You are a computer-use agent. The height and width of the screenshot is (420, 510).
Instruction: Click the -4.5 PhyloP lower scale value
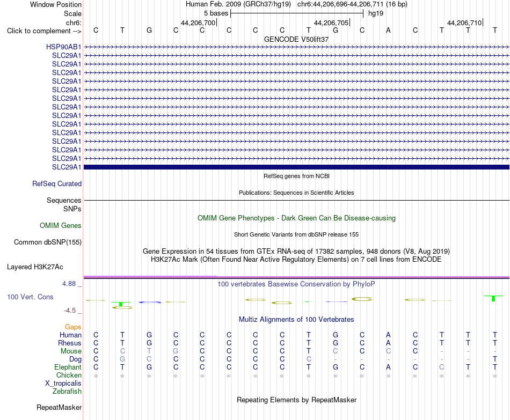point(70,311)
